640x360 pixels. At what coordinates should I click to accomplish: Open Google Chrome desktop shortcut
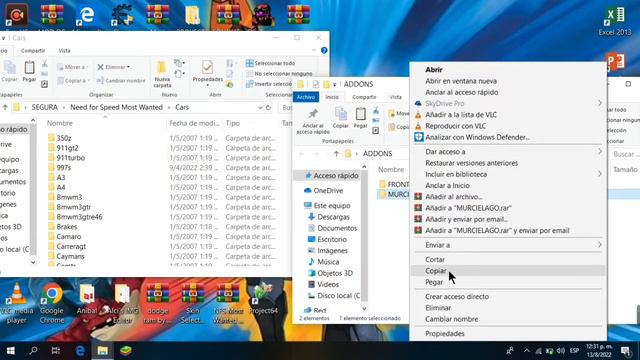coord(52,304)
